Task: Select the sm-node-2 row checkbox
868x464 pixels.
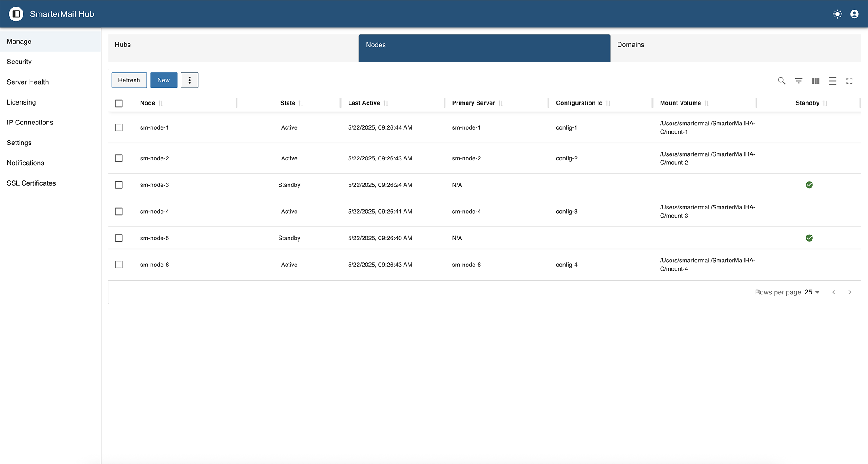Action: coord(119,158)
